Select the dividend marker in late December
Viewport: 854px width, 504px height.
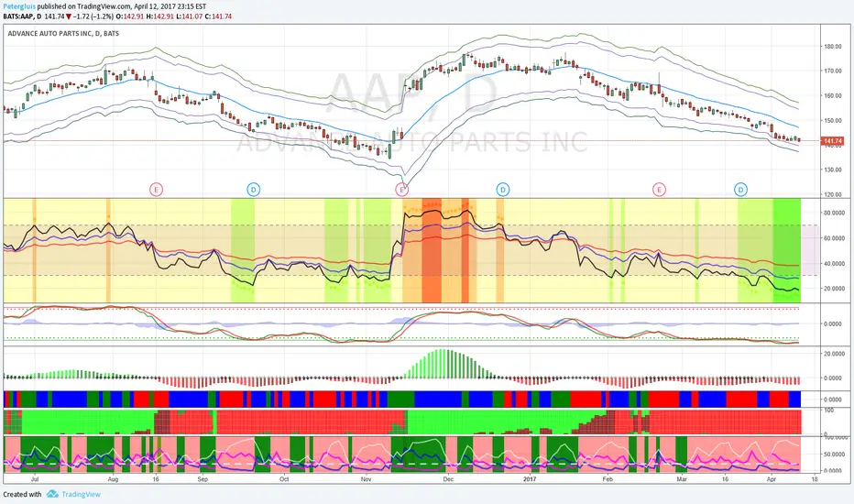(503, 190)
